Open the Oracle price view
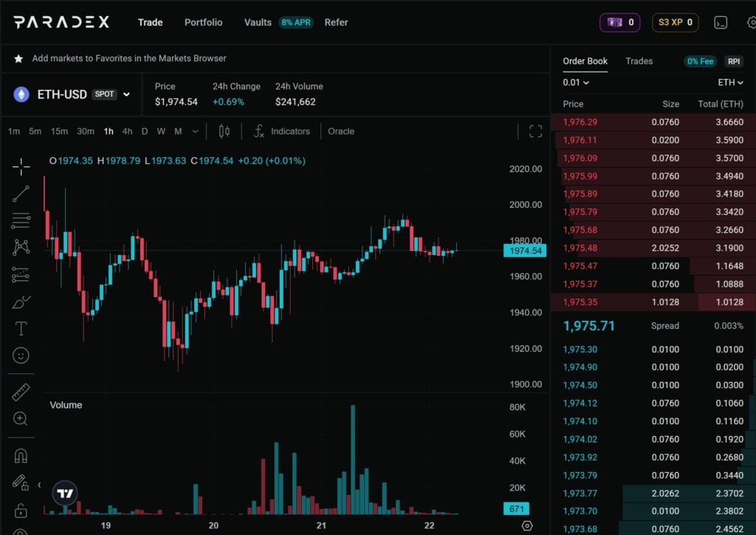The image size is (756, 535). click(x=340, y=131)
